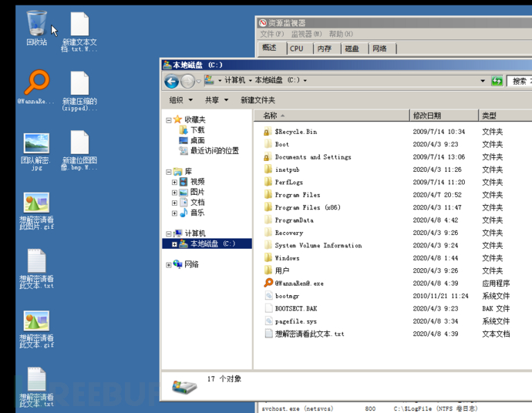
Task: Open the 组织 toolbar dropdown
Action: [x=180, y=100]
